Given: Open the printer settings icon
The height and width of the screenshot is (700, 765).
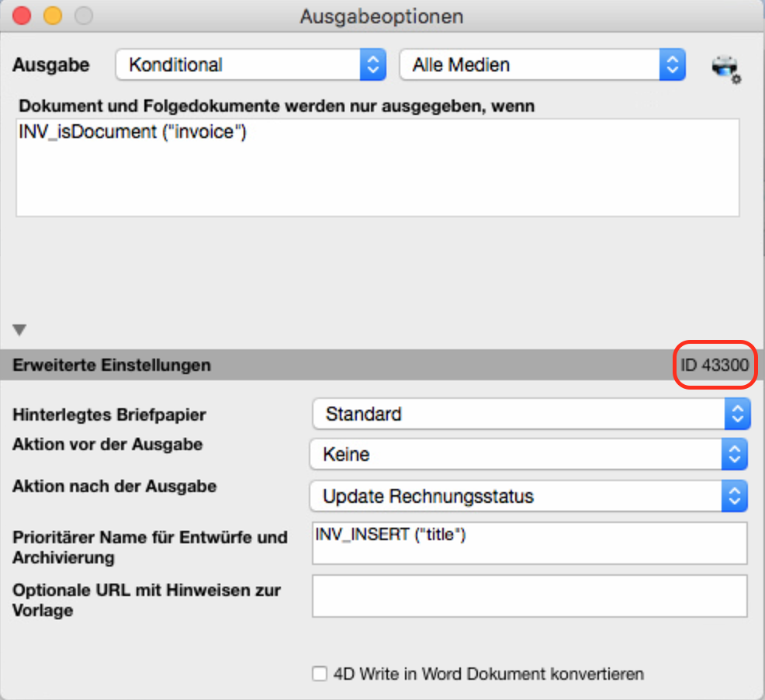Looking at the screenshot, I should coord(725,68).
